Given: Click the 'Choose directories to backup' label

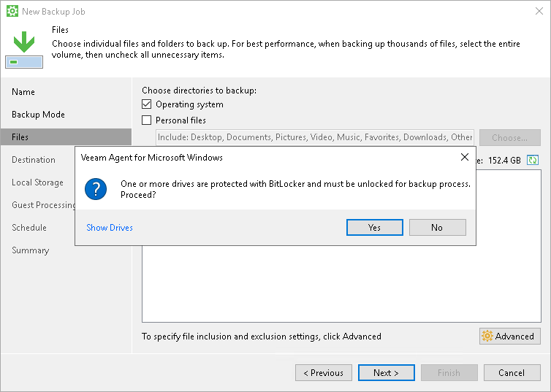Looking at the screenshot, I should (x=199, y=91).
